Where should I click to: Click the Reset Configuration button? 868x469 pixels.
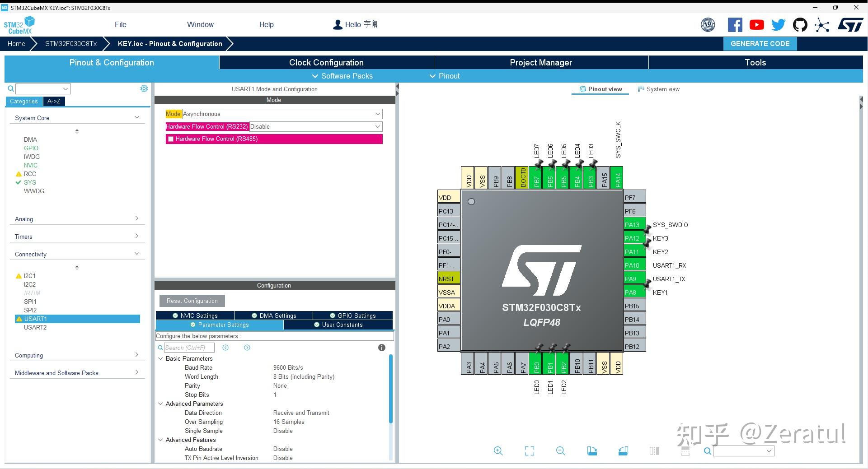pos(192,301)
